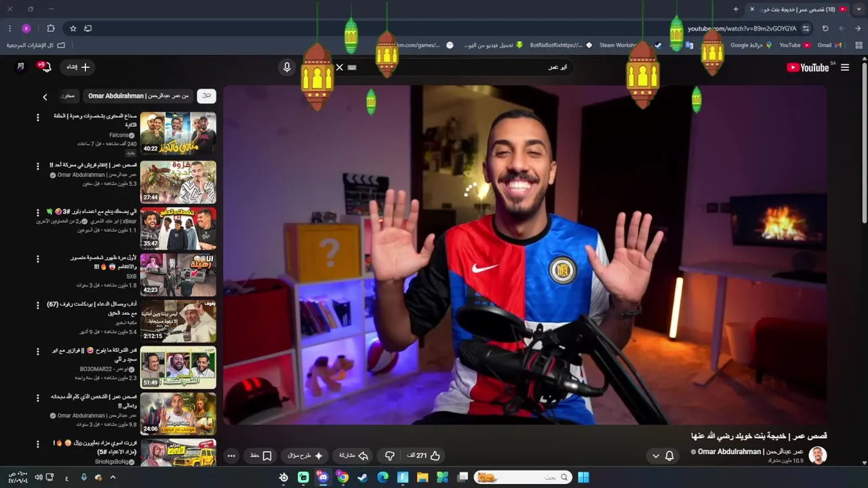Screen dimensions: 868x488
Task: Open Discord from the taskbar
Action: coord(323,477)
